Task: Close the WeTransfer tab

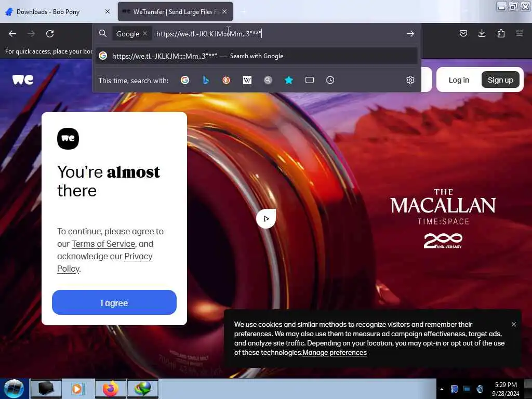Action: [x=224, y=11]
